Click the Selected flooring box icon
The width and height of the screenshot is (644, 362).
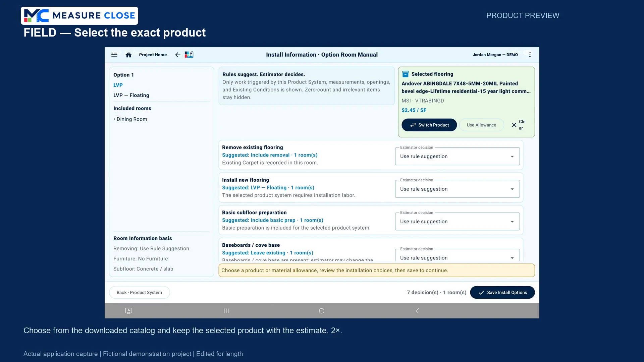[x=405, y=74]
